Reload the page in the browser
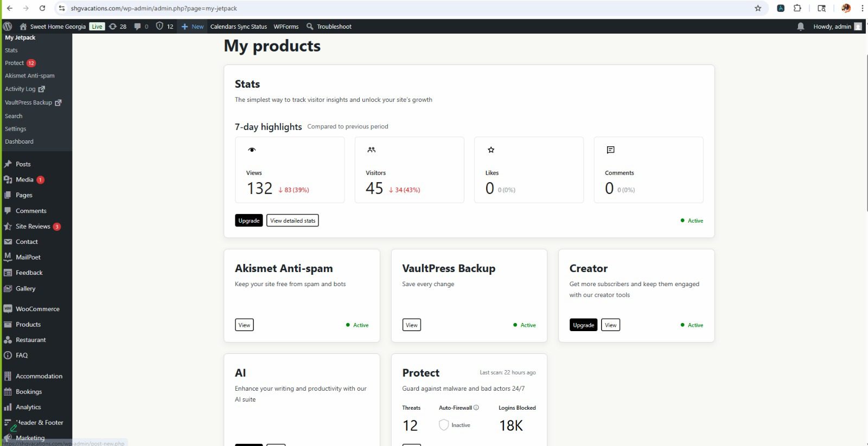Viewport: 868px width, 446px height. [42, 8]
